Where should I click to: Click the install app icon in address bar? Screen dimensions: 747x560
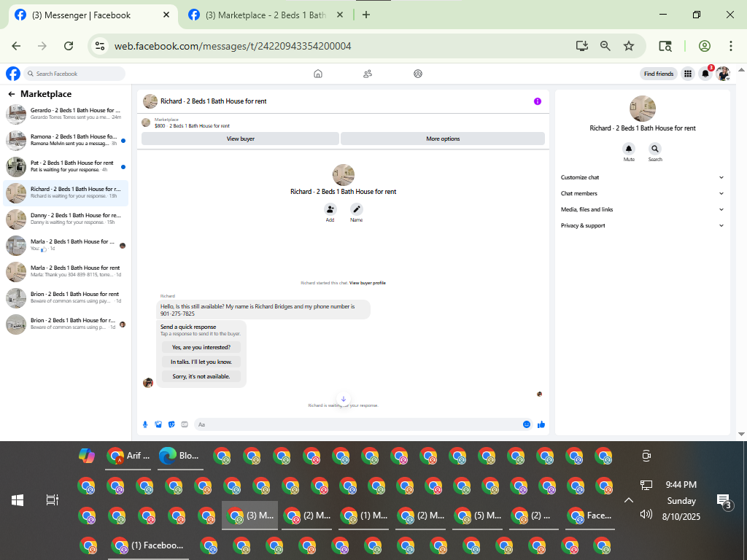click(x=581, y=46)
